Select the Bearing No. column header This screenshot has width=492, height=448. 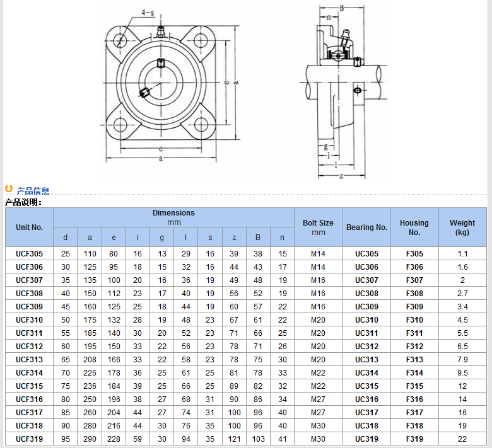[x=366, y=227]
